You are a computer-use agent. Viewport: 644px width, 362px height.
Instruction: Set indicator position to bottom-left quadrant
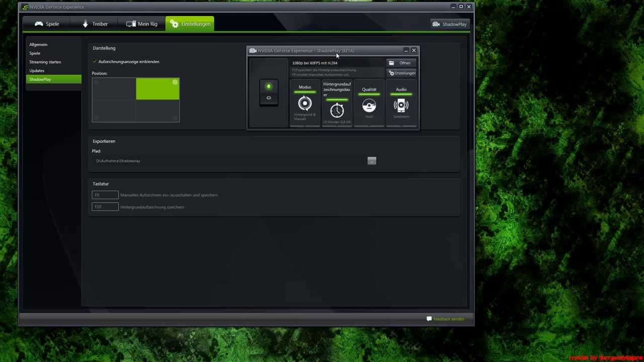pyautogui.click(x=114, y=111)
